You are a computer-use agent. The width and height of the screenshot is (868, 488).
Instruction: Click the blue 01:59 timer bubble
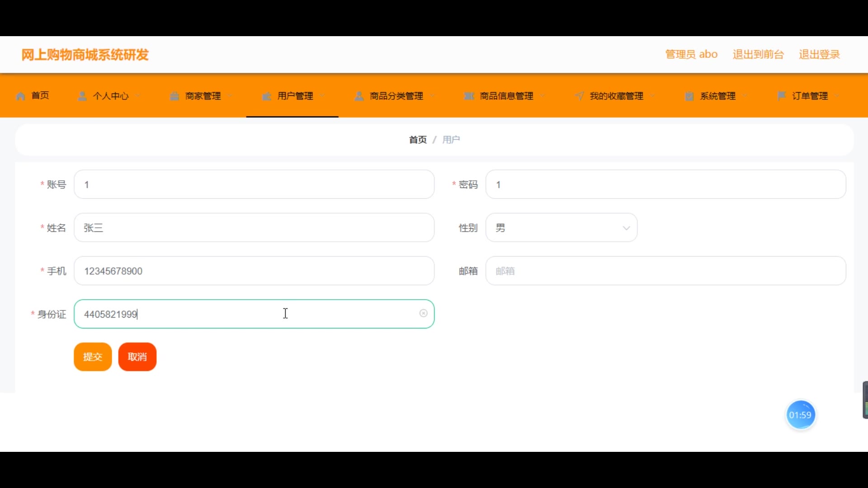[x=800, y=415]
